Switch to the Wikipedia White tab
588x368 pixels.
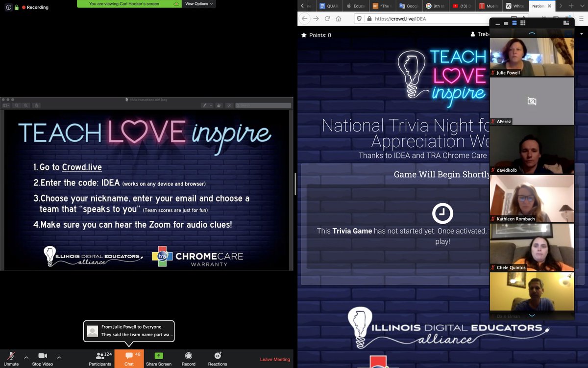pos(515,6)
